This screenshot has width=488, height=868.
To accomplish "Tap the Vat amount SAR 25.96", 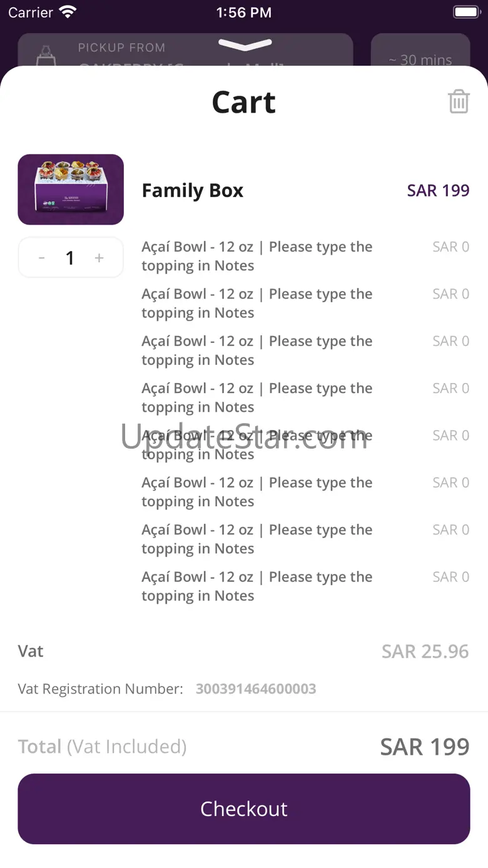I will (425, 651).
